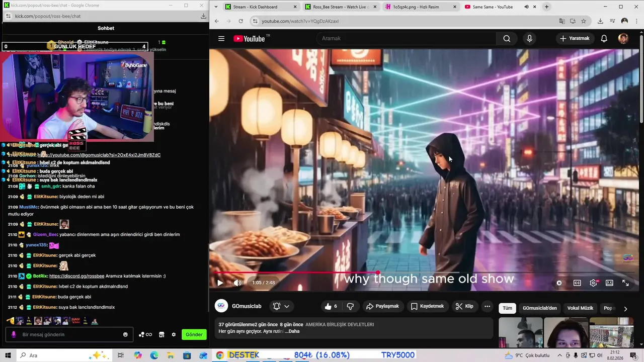Image resolution: width=644 pixels, height=362 pixels.
Task: Open a new Chrome tab
Action: click(x=546, y=7)
